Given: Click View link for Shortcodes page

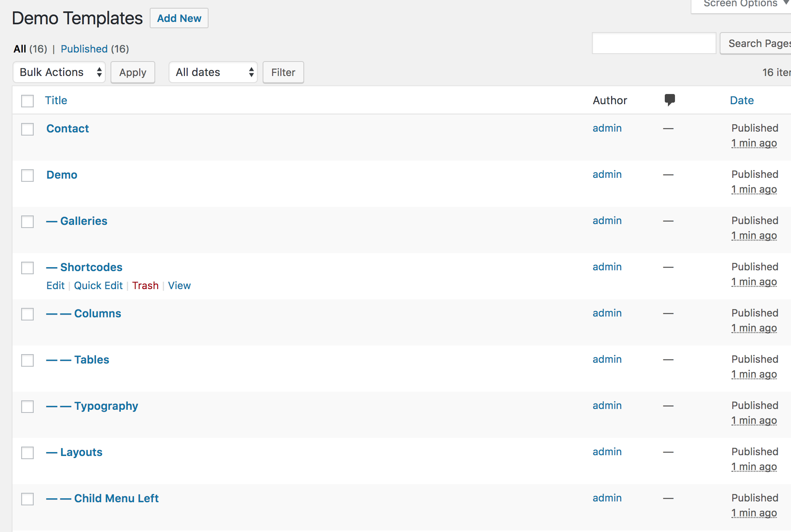Looking at the screenshot, I should tap(180, 286).
